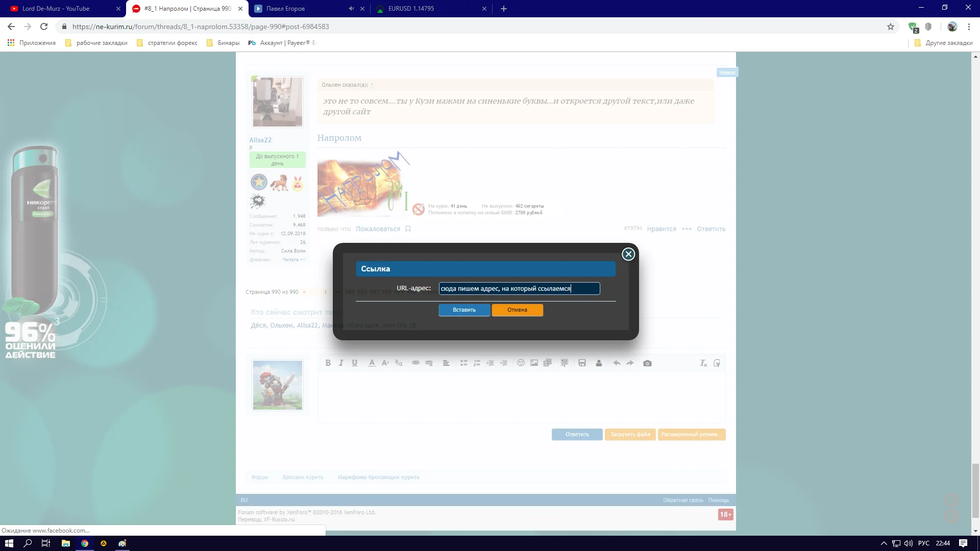Viewport: 980px width, 551px height.
Task: Toggle Underline formatting in editor toolbar
Action: coord(354,363)
